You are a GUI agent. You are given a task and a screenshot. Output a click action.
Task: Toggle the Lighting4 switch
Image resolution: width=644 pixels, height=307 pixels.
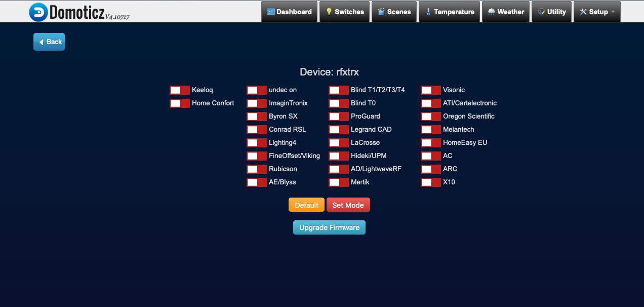[257, 143]
